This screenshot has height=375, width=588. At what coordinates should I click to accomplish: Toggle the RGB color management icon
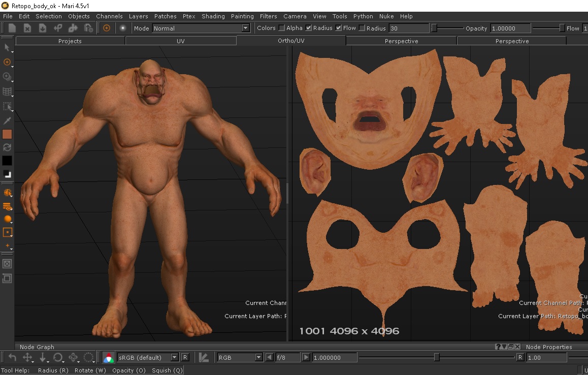(108, 357)
